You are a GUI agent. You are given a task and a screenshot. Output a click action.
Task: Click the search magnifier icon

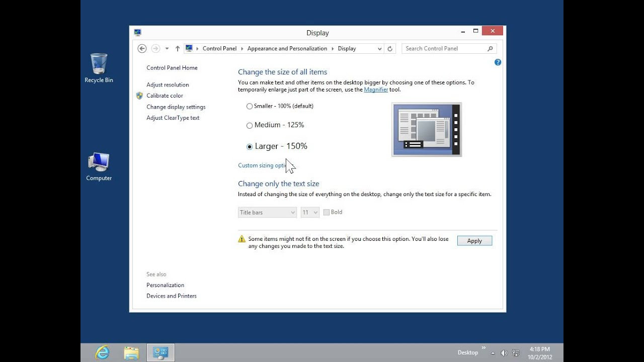(x=490, y=49)
